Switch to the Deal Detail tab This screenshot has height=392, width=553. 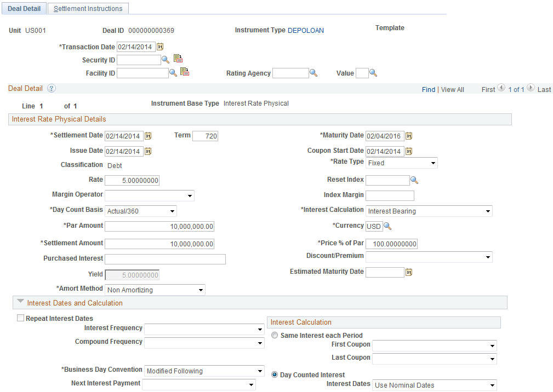click(x=24, y=8)
